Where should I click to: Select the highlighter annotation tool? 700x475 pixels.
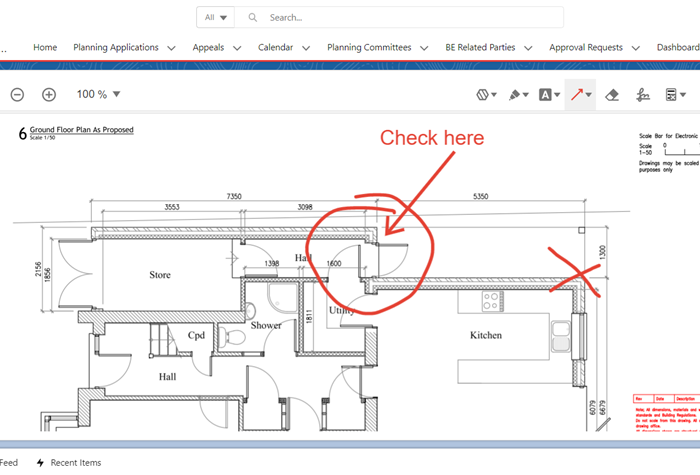pos(514,95)
